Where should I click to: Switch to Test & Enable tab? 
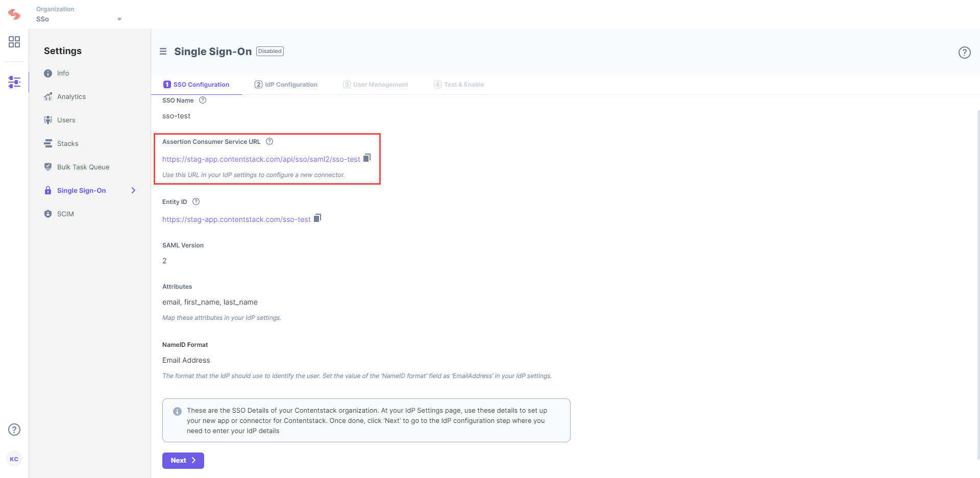(459, 85)
